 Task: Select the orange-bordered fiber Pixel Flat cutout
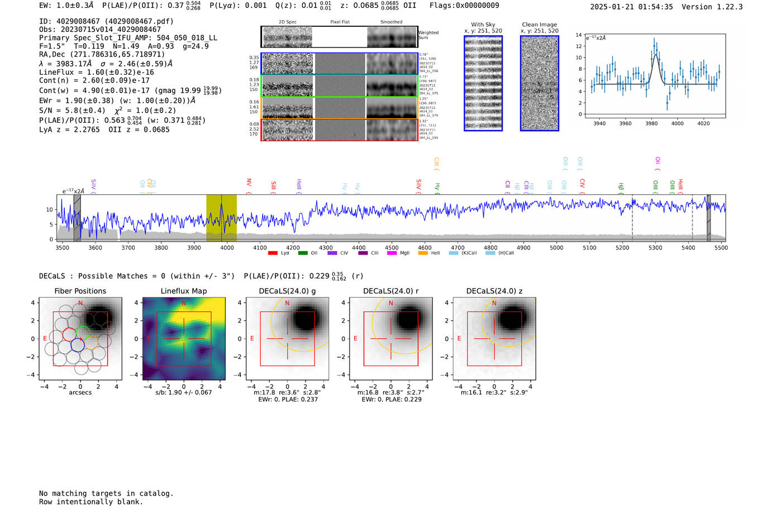(x=340, y=108)
